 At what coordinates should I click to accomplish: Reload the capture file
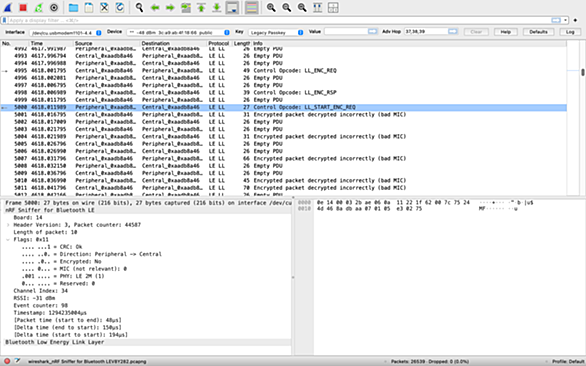point(120,7)
